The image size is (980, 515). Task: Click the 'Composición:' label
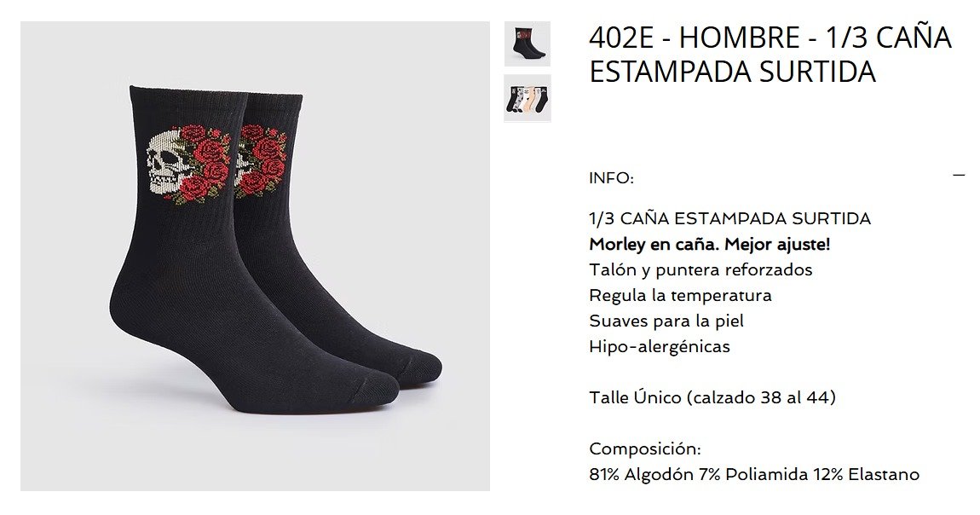click(645, 448)
